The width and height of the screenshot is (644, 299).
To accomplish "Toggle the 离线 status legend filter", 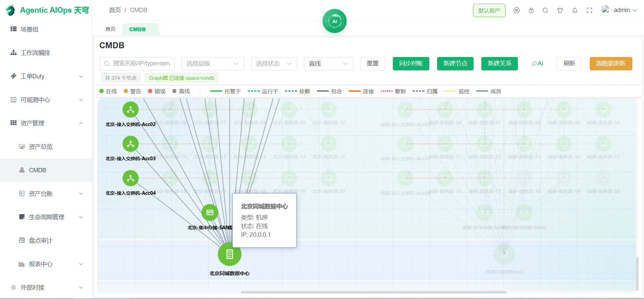I will coord(181,91).
